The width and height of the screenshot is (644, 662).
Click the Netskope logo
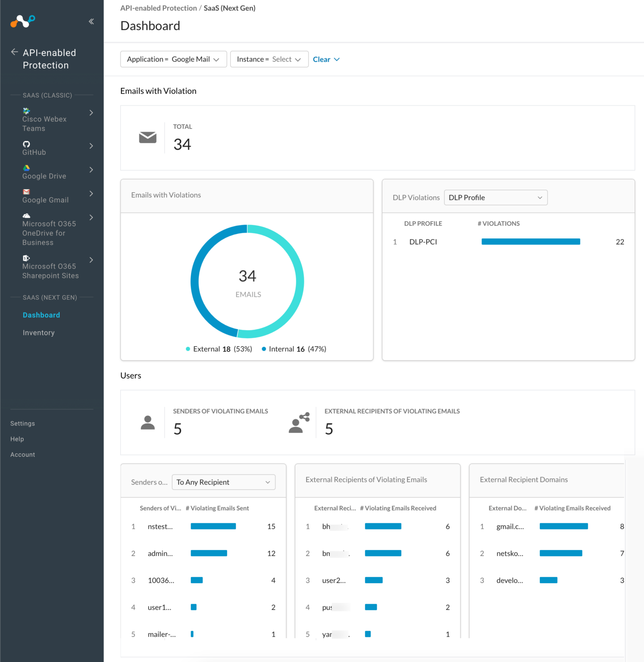pyautogui.click(x=22, y=21)
